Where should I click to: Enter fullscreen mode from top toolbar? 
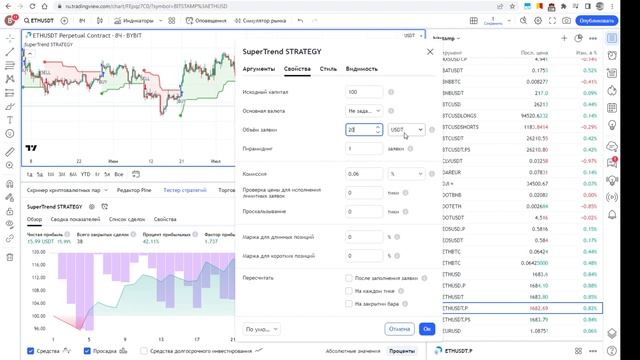click(x=552, y=20)
